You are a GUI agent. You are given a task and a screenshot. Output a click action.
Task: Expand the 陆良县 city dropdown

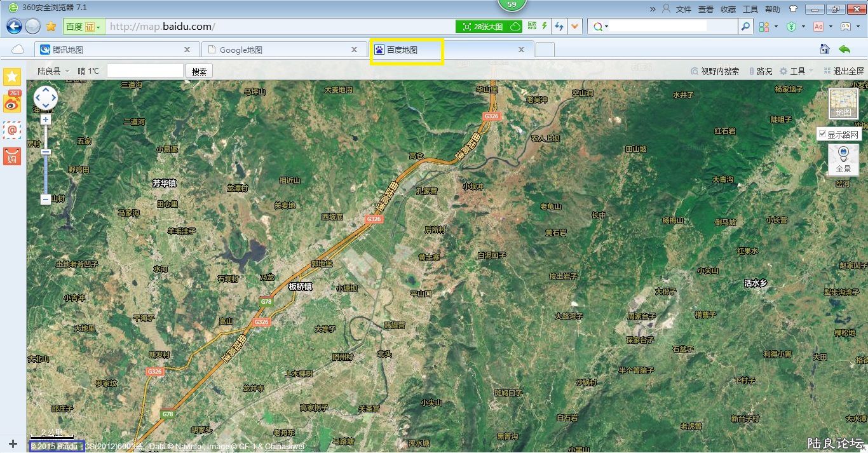tap(53, 71)
